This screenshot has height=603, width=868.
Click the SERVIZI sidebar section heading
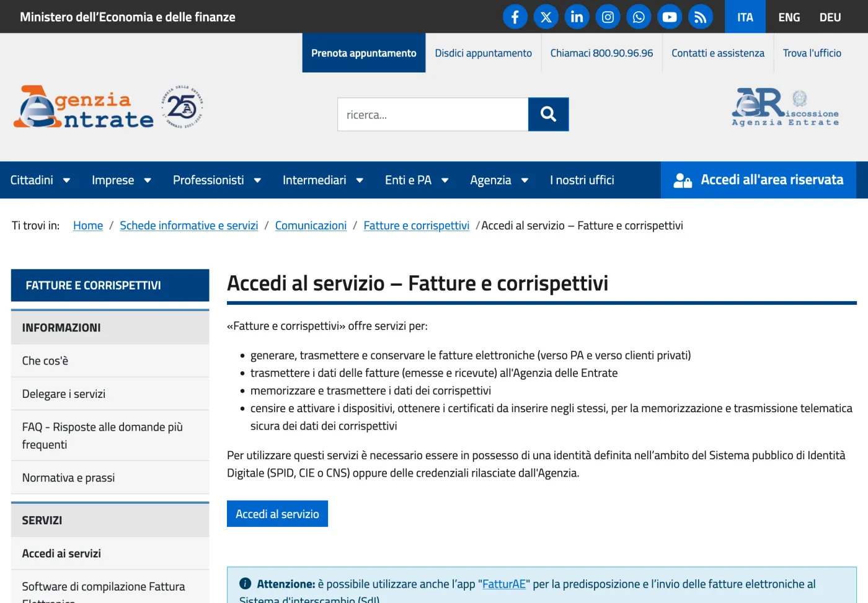pyautogui.click(x=110, y=520)
